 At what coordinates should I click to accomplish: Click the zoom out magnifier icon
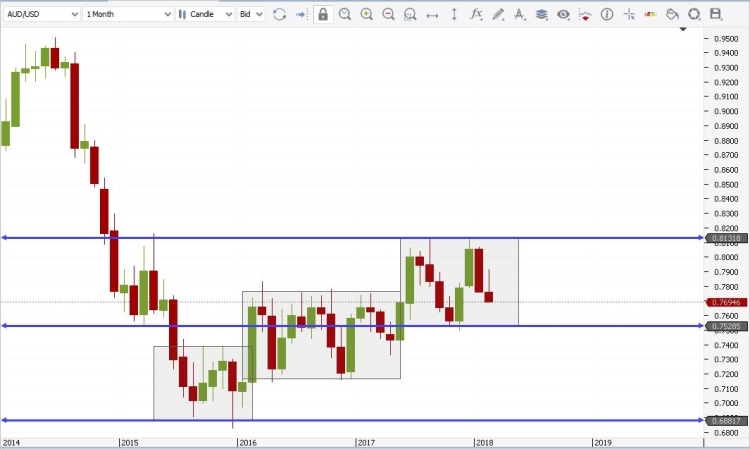click(388, 14)
